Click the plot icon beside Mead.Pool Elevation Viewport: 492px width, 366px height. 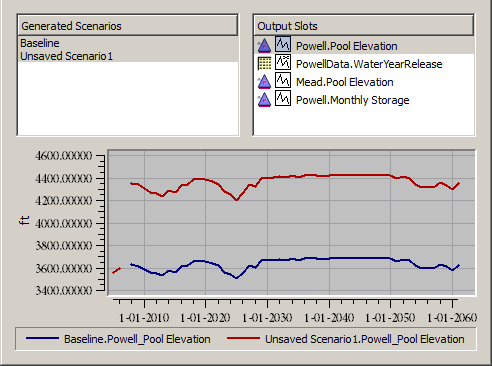click(x=283, y=80)
